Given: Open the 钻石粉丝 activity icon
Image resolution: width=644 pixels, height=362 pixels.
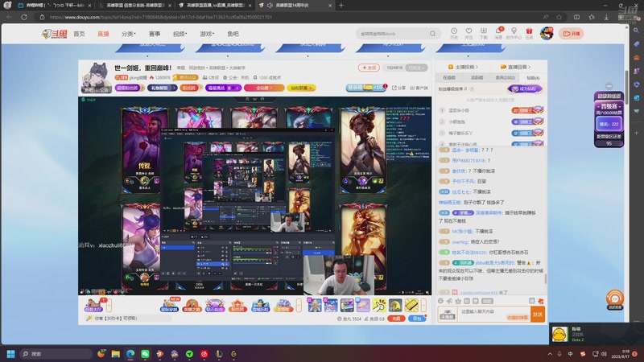Looking at the screenshot, I should pyautogui.click(x=214, y=306).
